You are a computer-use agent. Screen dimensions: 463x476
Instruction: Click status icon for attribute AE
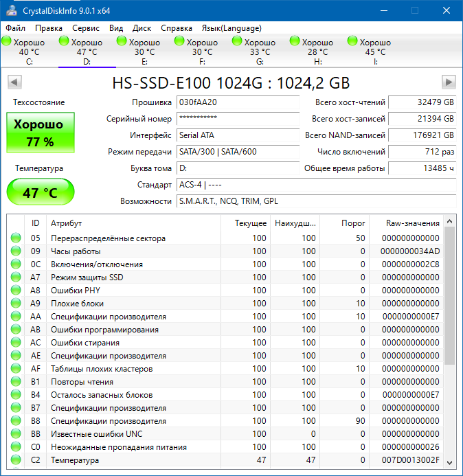pyautogui.click(x=16, y=356)
